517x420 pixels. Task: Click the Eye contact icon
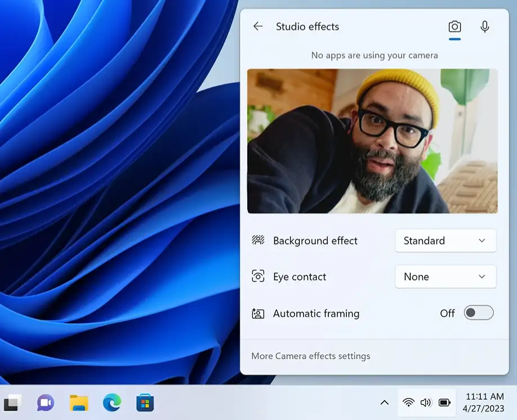(258, 276)
